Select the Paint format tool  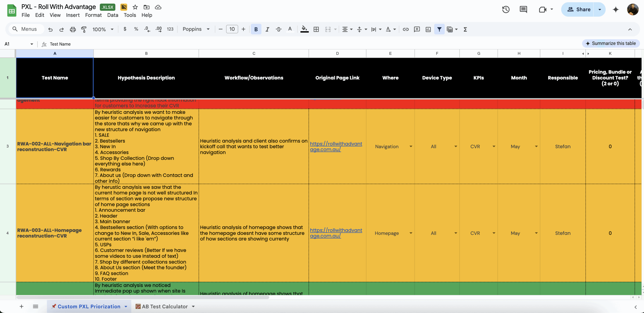tap(84, 29)
